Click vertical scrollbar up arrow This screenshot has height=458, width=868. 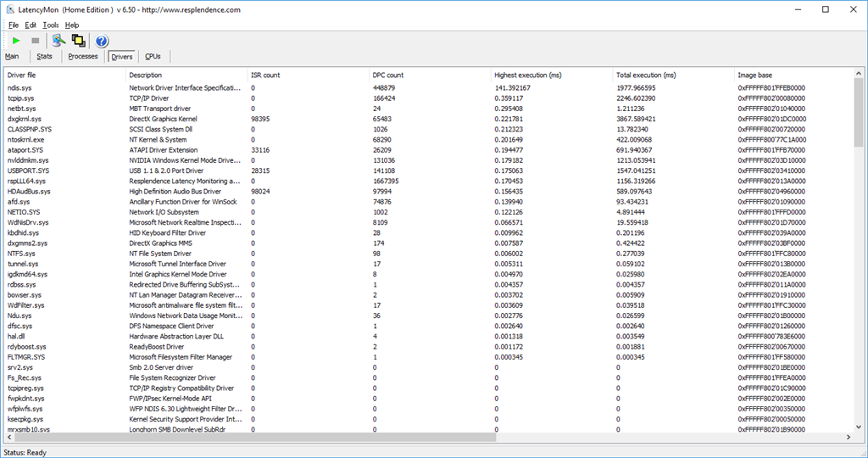(x=859, y=73)
